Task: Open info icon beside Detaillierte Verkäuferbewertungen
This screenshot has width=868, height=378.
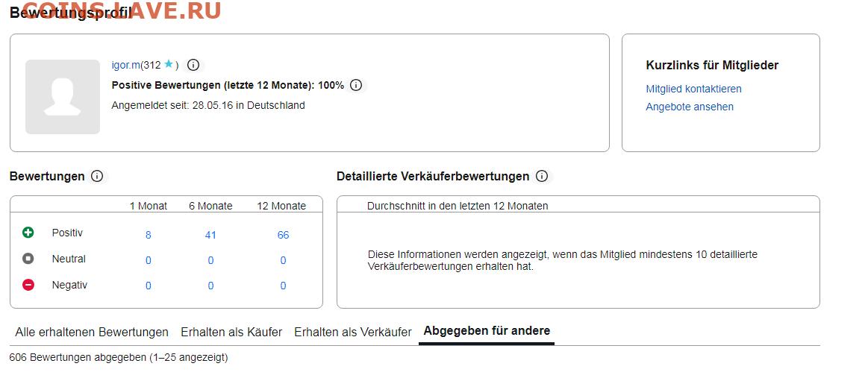Action: point(542,176)
